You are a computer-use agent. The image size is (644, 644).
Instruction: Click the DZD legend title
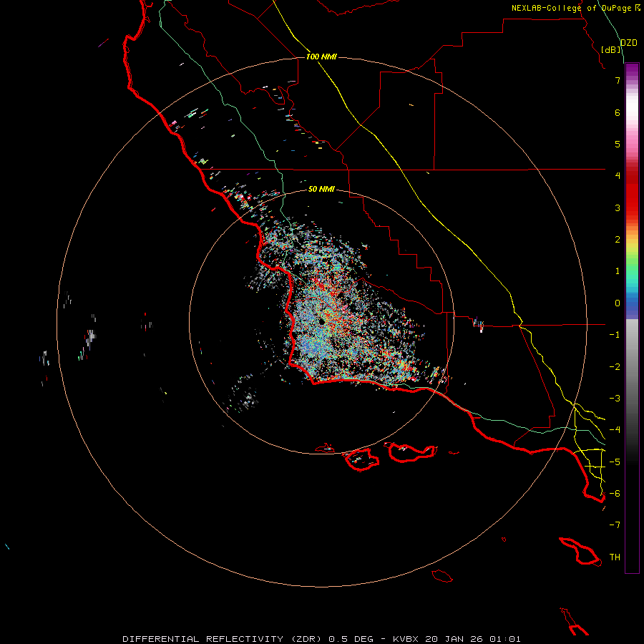click(x=628, y=43)
